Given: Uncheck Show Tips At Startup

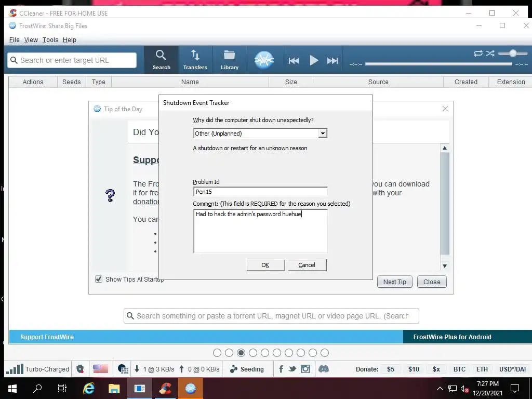Looking at the screenshot, I should click(99, 279).
